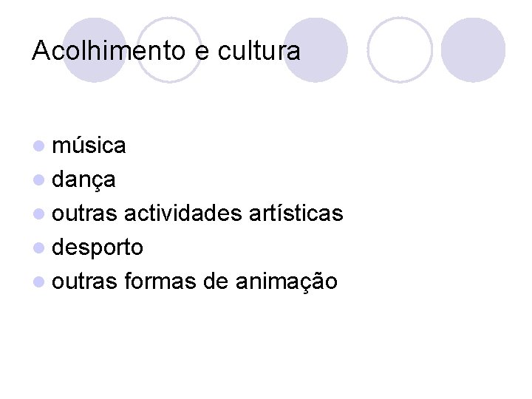This screenshot has width=532, height=399.
Task: Click the desporto list item text
Action: 98,248
